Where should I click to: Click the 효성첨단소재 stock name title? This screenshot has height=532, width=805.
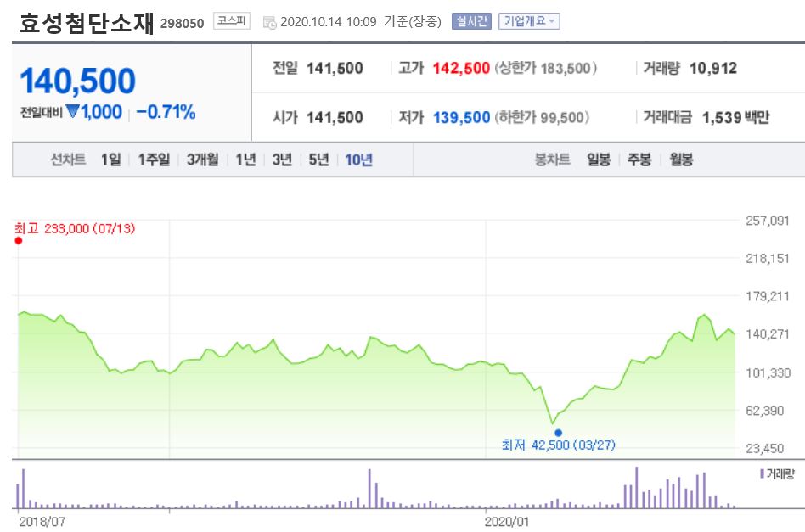coord(87,23)
